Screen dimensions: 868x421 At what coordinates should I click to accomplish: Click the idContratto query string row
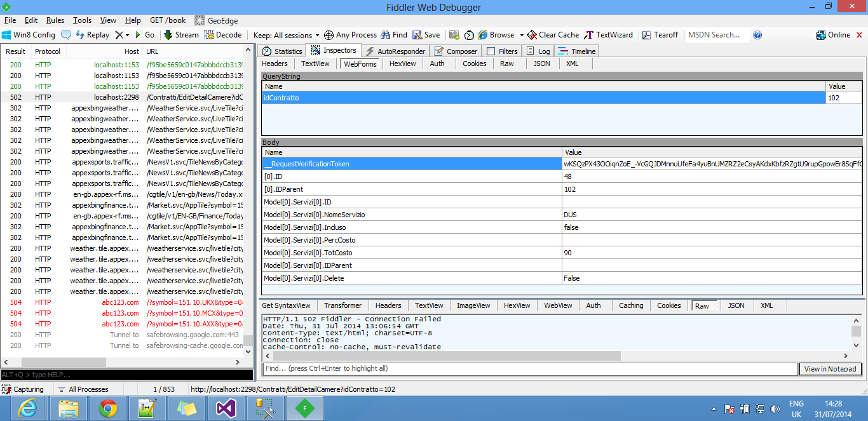tap(562, 98)
